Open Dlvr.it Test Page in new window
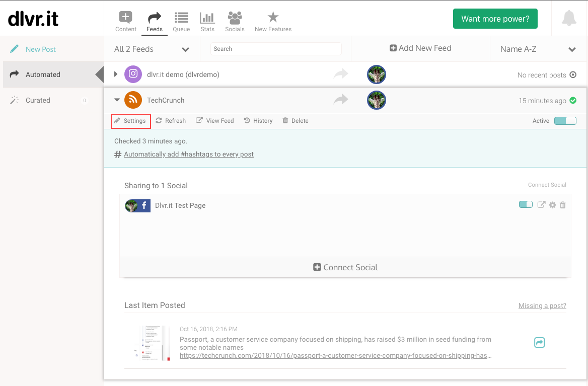The image size is (588, 386). coord(541,205)
